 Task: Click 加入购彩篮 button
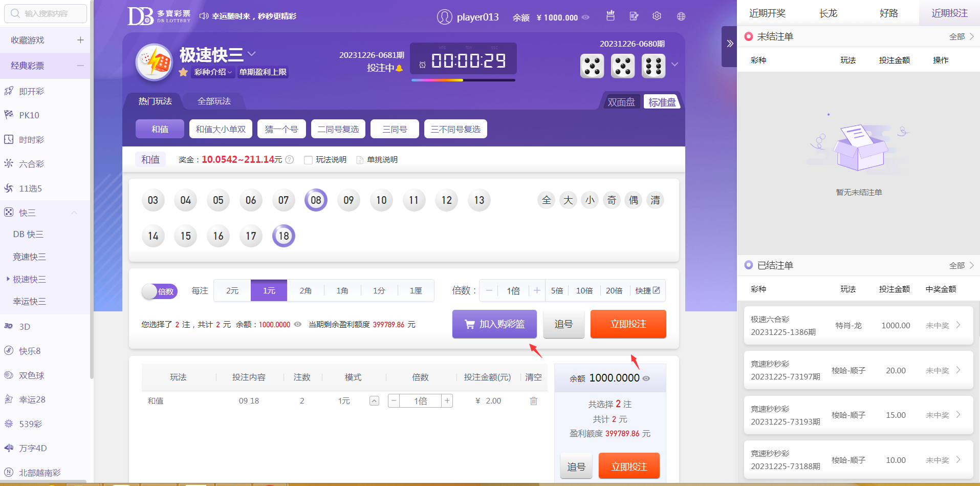click(x=494, y=324)
